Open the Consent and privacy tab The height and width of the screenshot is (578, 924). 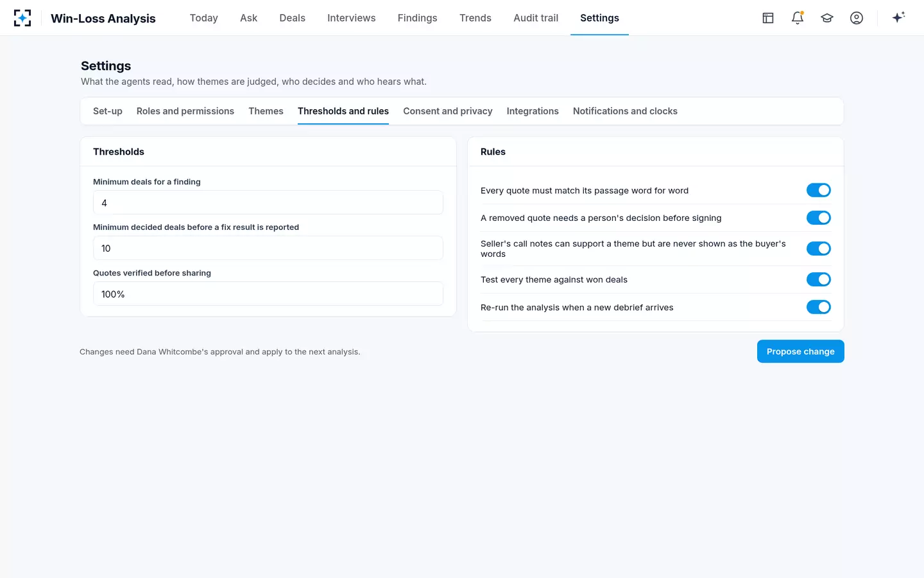pos(448,111)
